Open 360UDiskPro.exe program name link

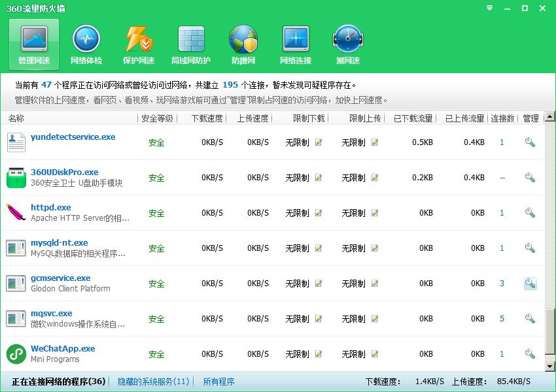(65, 172)
